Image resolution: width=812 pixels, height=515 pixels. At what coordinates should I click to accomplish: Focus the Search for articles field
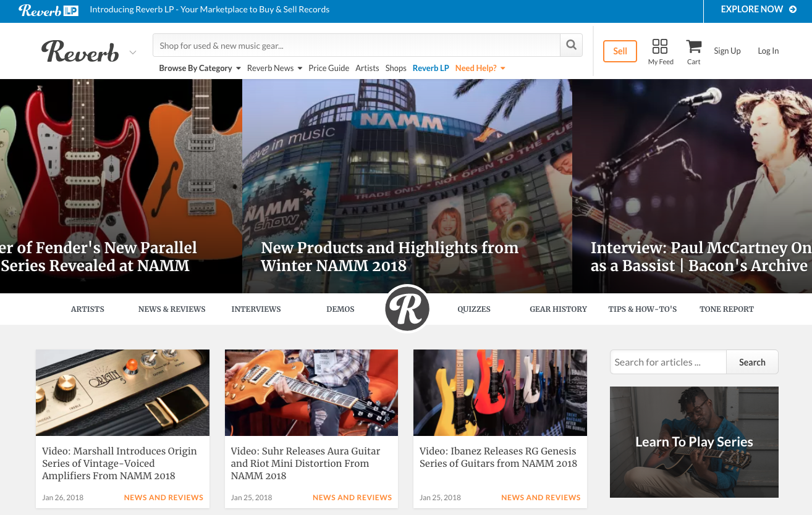pyautogui.click(x=668, y=362)
